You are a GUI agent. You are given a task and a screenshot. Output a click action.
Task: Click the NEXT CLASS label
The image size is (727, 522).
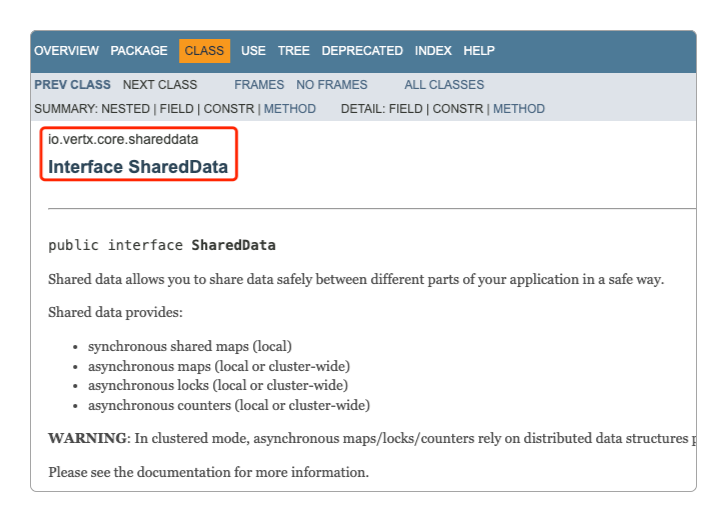[x=160, y=85]
